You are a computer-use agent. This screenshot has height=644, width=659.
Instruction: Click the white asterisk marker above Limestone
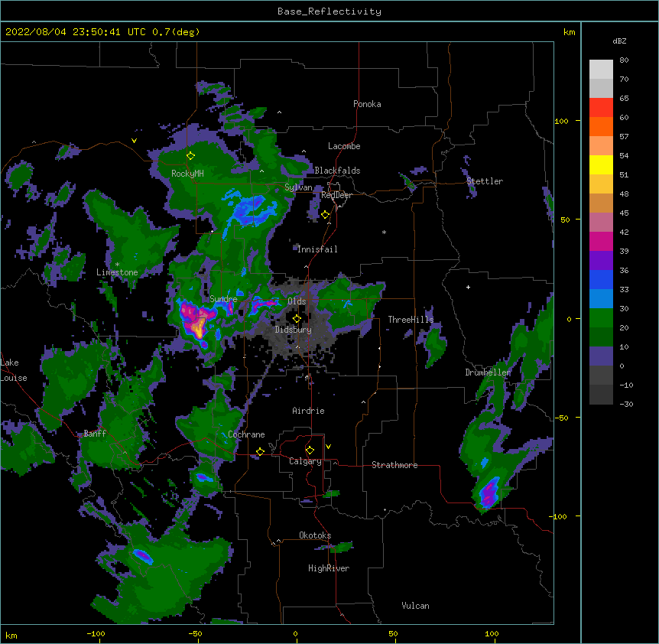click(x=117, y=265)
